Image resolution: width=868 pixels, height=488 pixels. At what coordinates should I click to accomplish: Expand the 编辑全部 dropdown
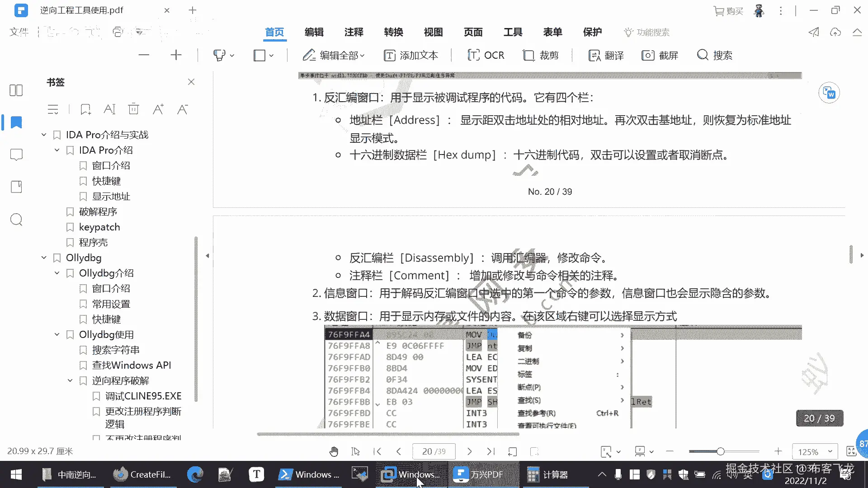[x=363, y=56]
